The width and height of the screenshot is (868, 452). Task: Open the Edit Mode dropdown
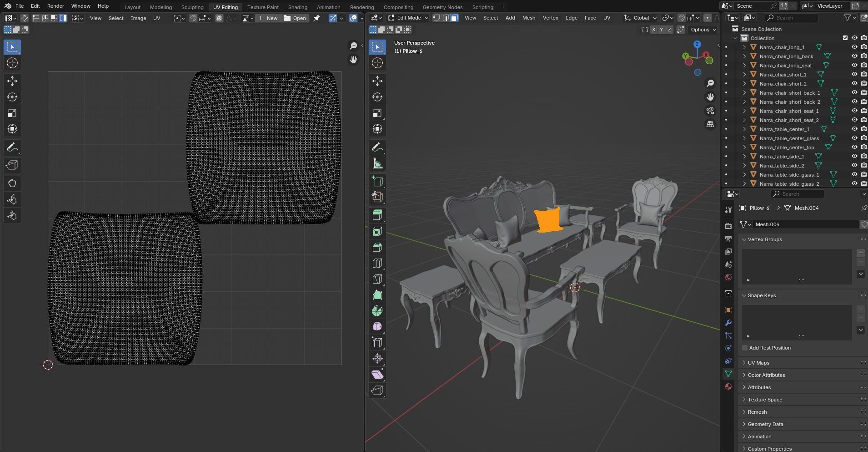pos(408,18)
